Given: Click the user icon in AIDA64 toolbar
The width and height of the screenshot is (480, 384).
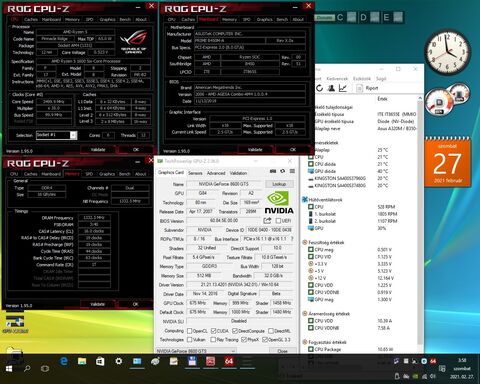Looking at the screenshot, I should coord(331,88).
